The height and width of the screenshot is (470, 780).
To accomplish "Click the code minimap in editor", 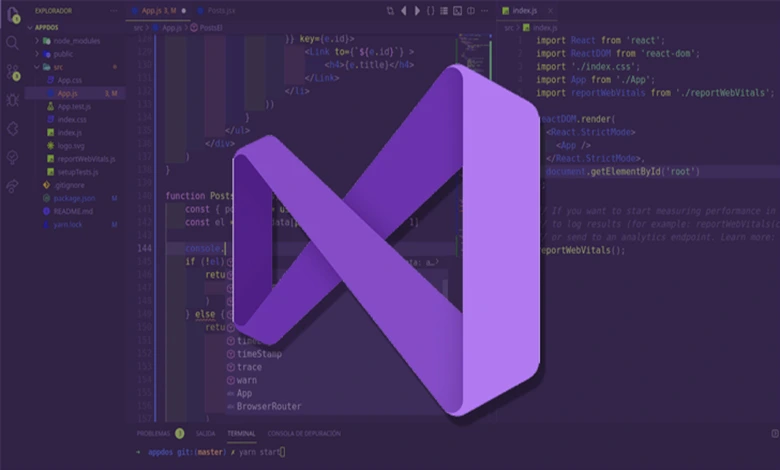I will tap(468, 60).
